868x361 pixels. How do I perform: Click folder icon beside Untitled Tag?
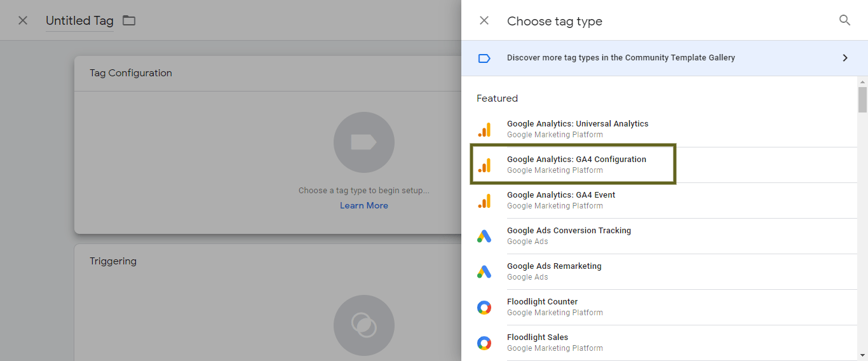click(129, 20)
